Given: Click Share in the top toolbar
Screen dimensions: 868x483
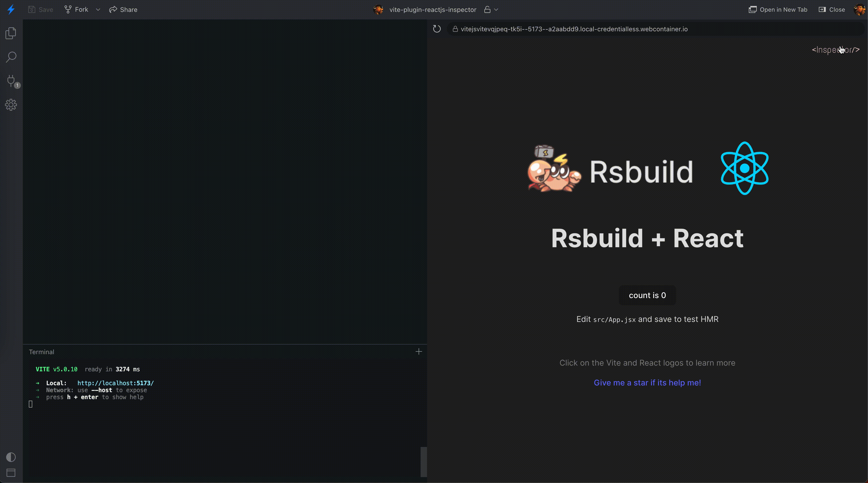Looking at the screenshot, I should pos(123,9).
